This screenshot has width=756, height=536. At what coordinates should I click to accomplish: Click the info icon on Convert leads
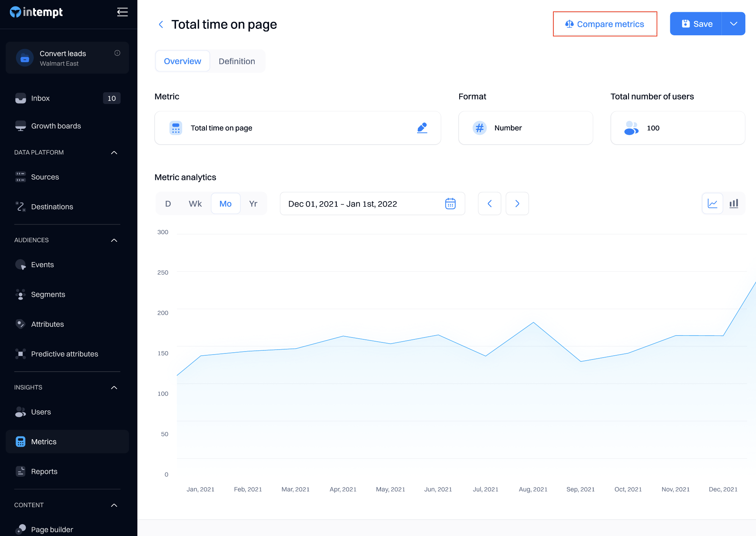tap(117, 53)
